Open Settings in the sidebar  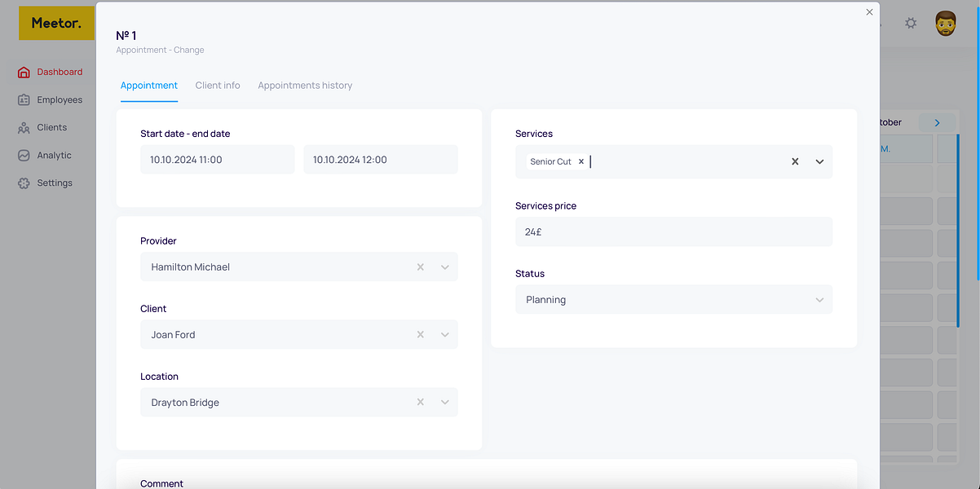click(55, 183)
